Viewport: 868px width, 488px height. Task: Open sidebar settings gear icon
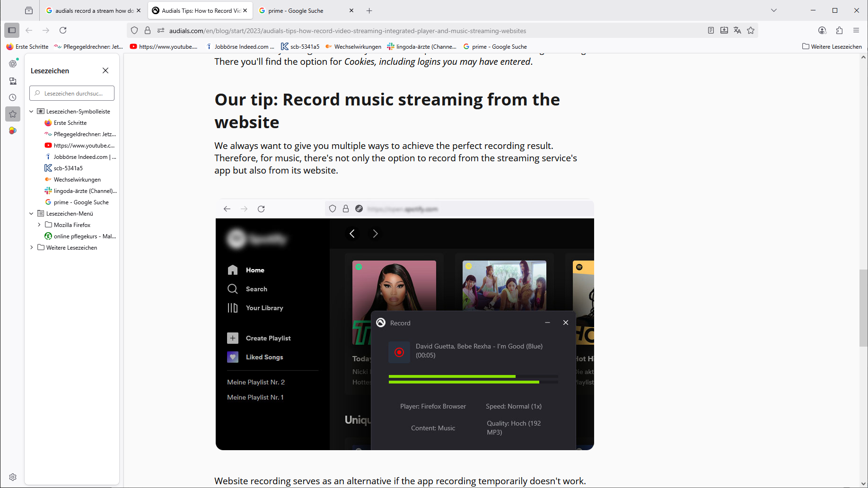click(x=13, y=477)
